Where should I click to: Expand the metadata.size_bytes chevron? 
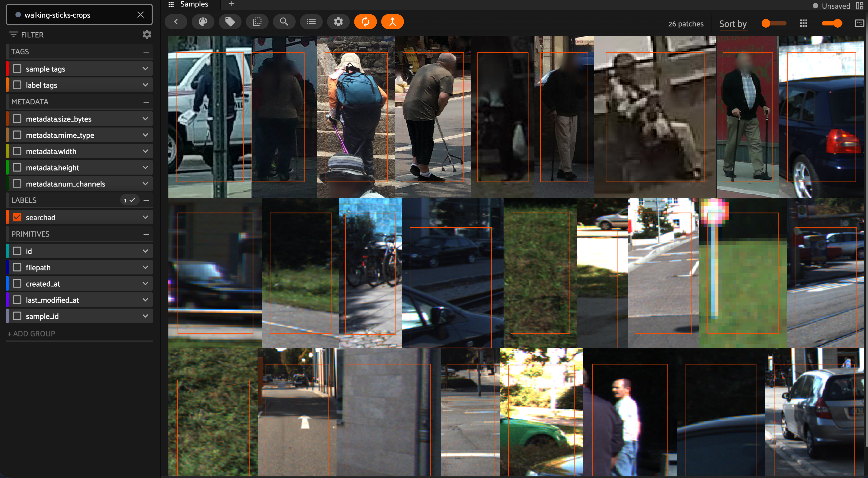tap(145, 119)
